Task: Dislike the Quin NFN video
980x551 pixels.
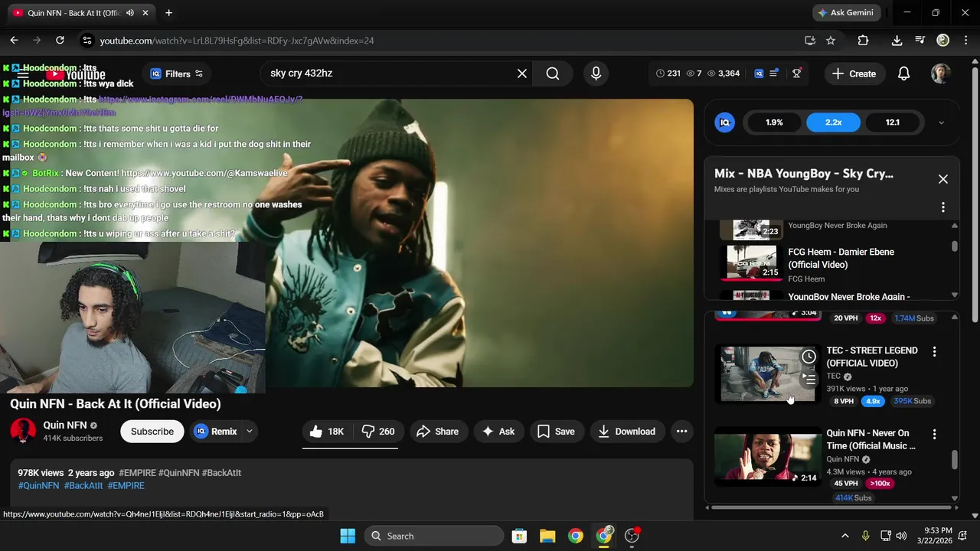Action: tap(377, 432)
